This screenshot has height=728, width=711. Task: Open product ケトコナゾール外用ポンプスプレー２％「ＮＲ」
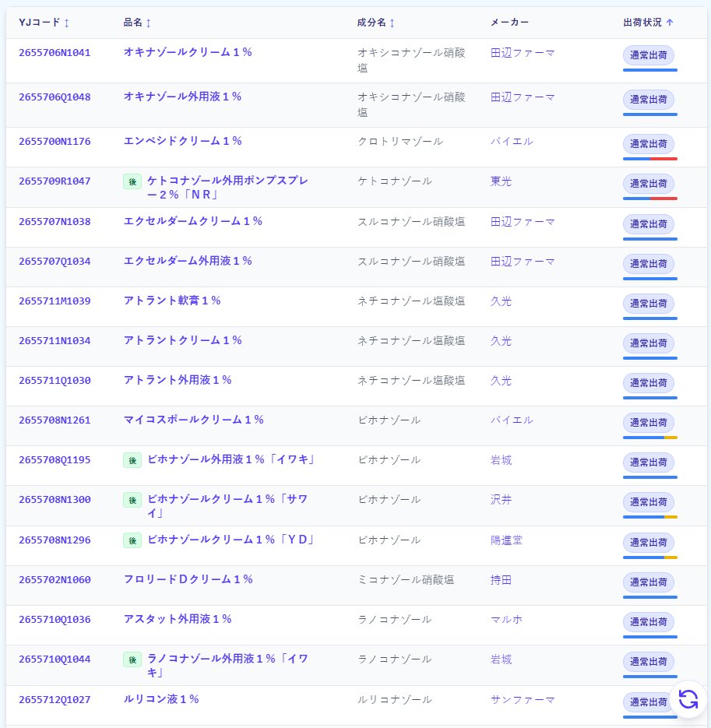[228, 188]
